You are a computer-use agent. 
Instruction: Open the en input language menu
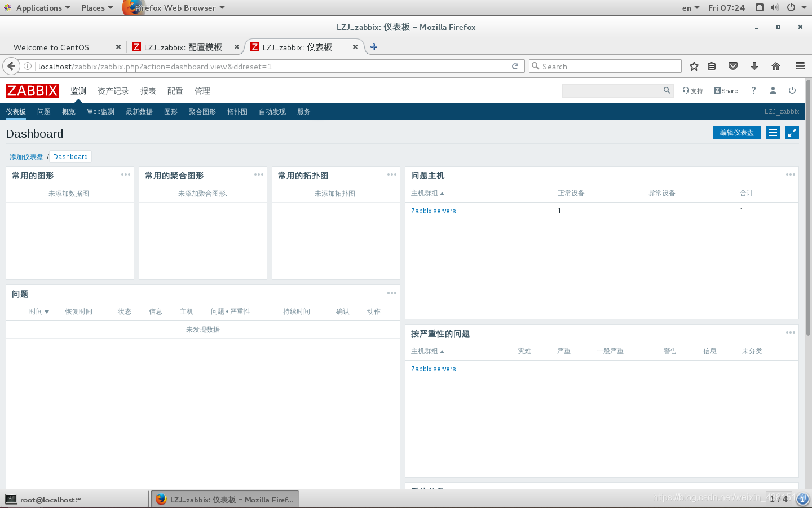pyautogui.click(x=690, y=8)
